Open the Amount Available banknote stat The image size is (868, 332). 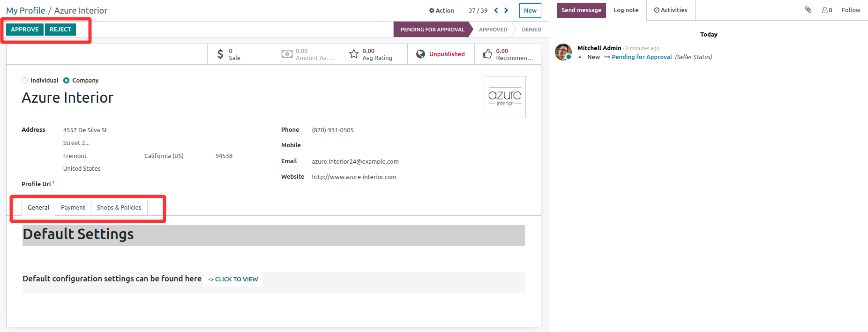point(287,54)
